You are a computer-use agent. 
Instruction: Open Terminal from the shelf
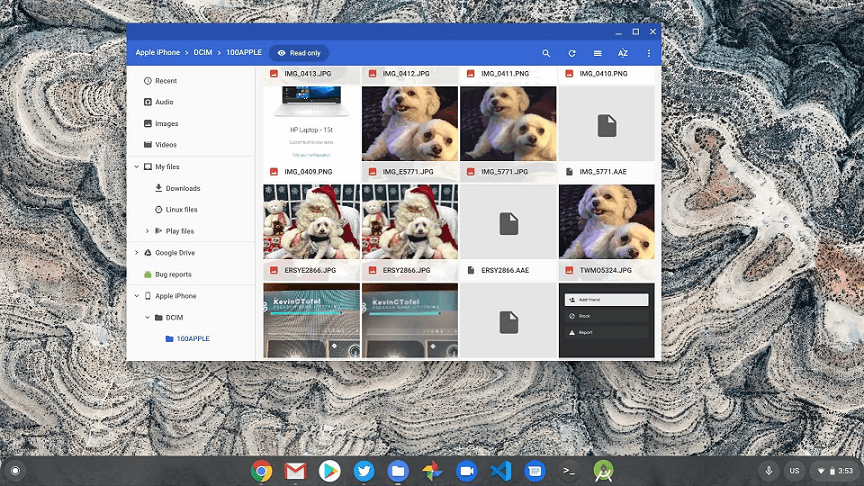[x=568, y=471]
